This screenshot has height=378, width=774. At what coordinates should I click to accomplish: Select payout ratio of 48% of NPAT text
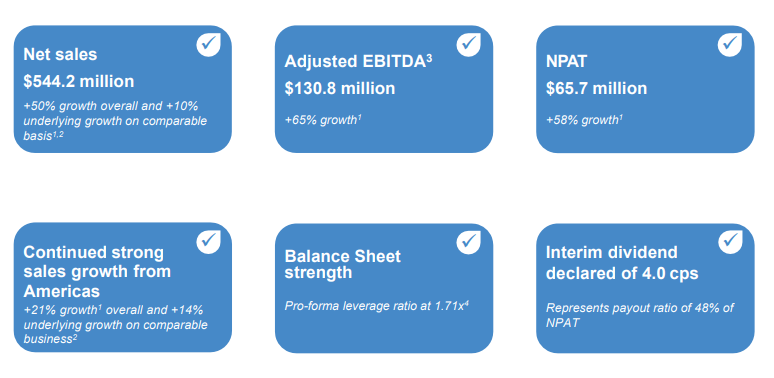click(639, 315)
